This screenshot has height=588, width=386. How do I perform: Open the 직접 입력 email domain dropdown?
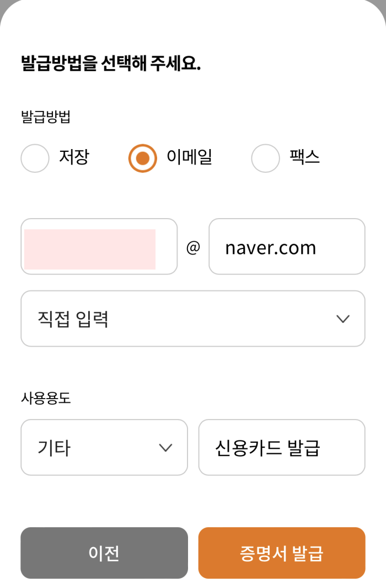point(193,319)
